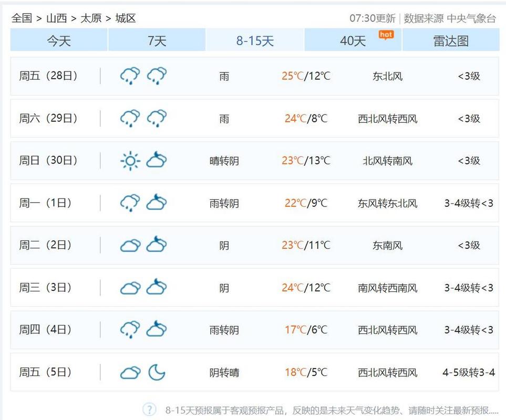Viewport: 506px width, 420px height.
Task: Click night cloudy icon for 周日（30日）
Action: click(157, 160)
